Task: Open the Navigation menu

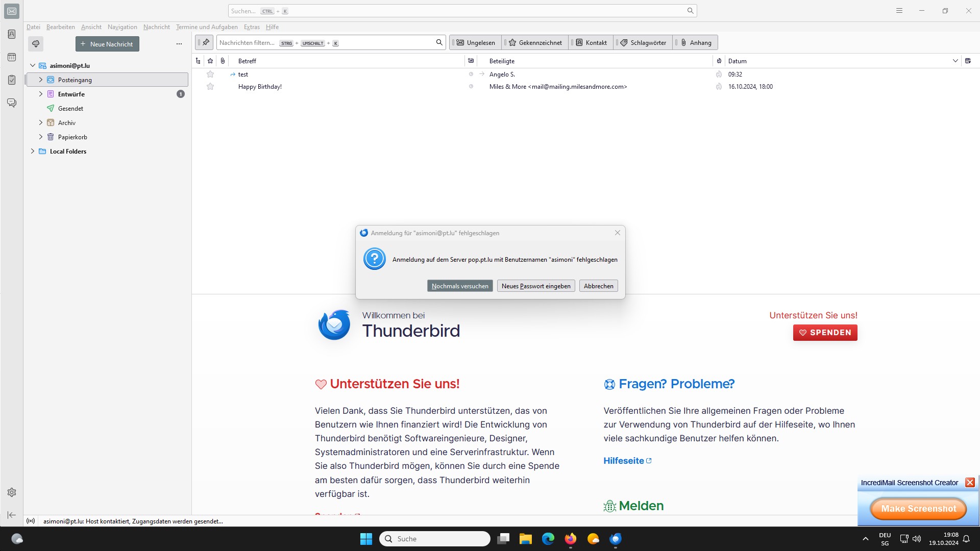Action: point(122,27)
